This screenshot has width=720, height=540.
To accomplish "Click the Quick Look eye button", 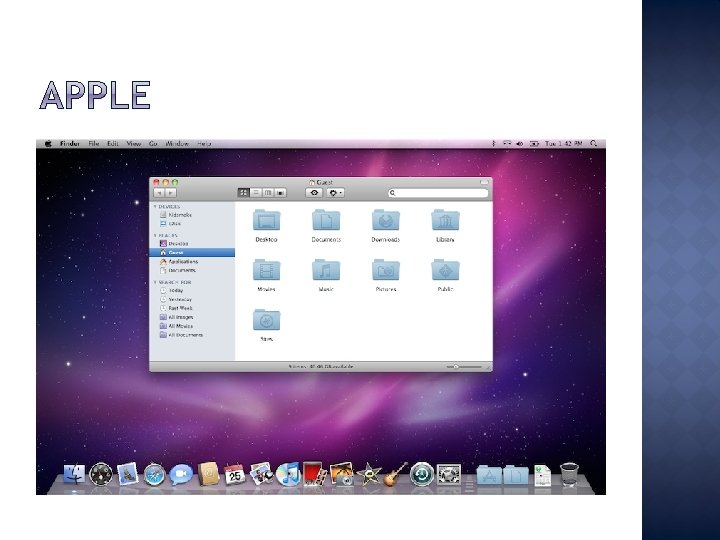I will 314,193.
